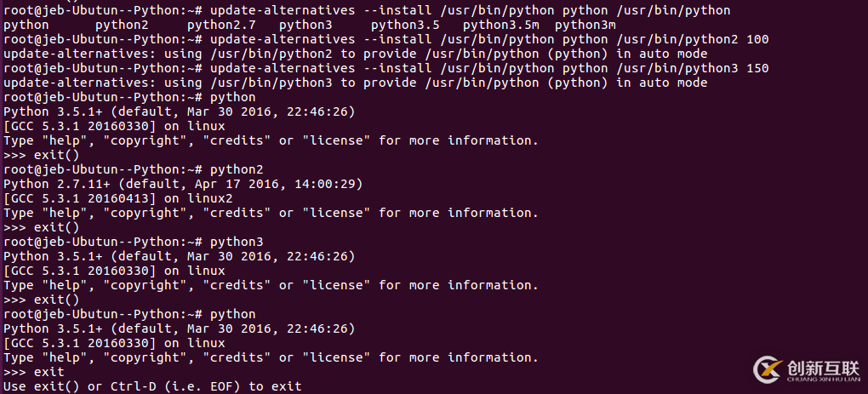The width and height of the screenshot is (868, 394).
Task: Click the 'using /usr/bin/python3 to provide' output line
Action: [x=355, y=83]
